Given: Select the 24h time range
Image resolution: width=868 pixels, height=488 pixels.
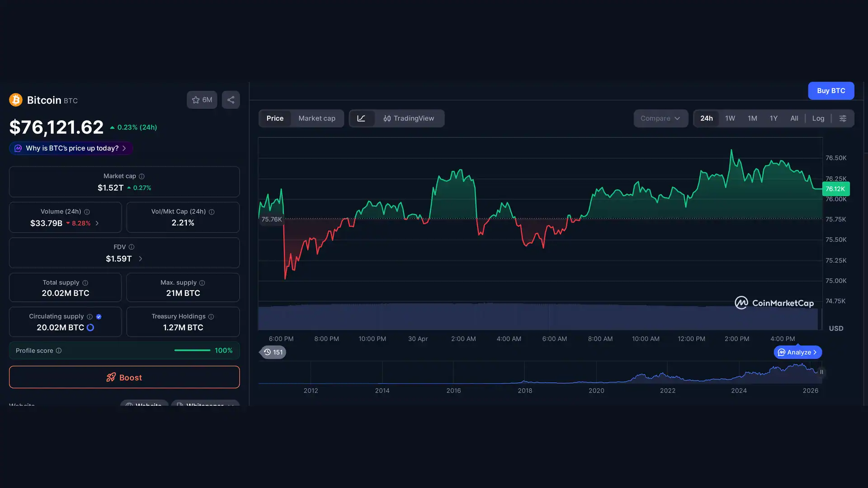Looking at the screenshot, I should pos(707,118).
